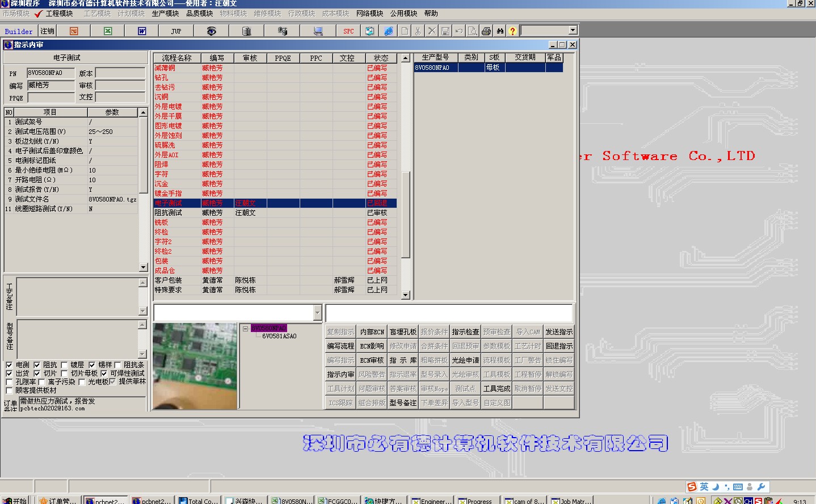816x504 pixels.
Task: Open the PowerPoint export icon in toolbar
Action: click(74, 31)
